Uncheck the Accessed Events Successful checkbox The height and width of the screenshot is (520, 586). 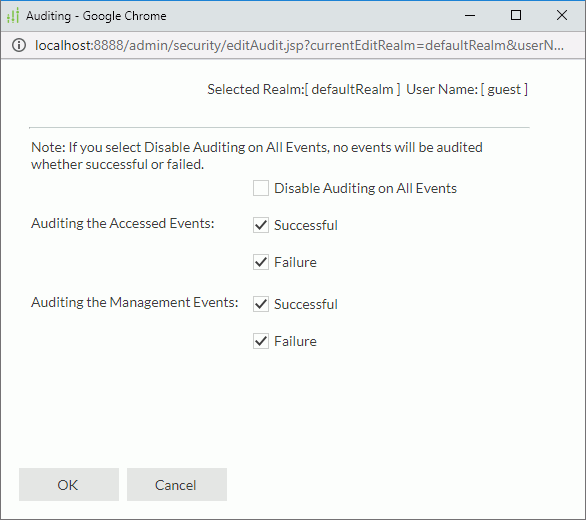[x=261, y=225]
